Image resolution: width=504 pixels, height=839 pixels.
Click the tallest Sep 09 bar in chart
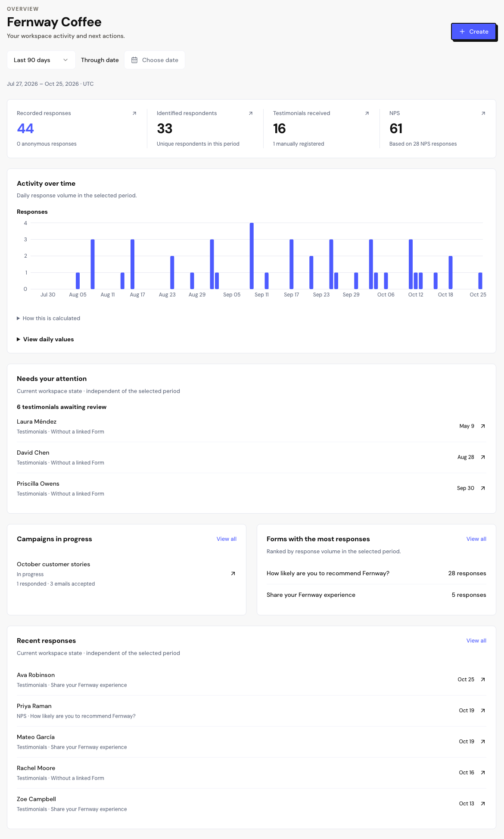(252, 256)
